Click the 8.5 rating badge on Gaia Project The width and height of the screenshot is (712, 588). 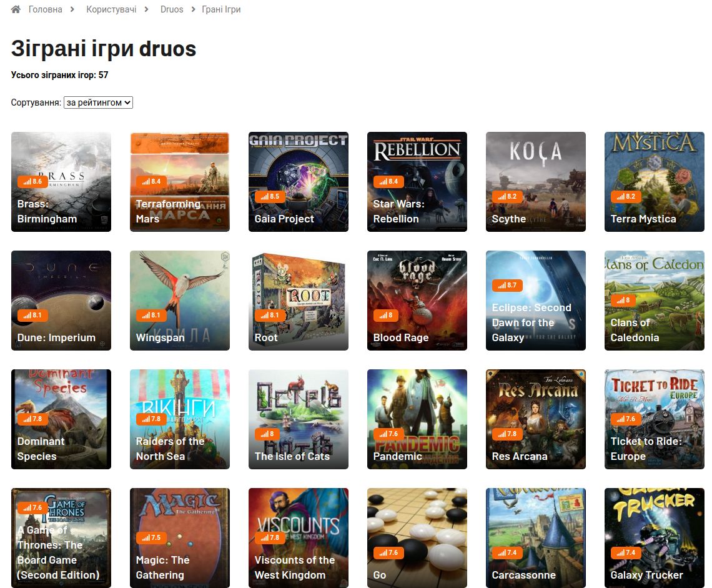tap(269, 196)
